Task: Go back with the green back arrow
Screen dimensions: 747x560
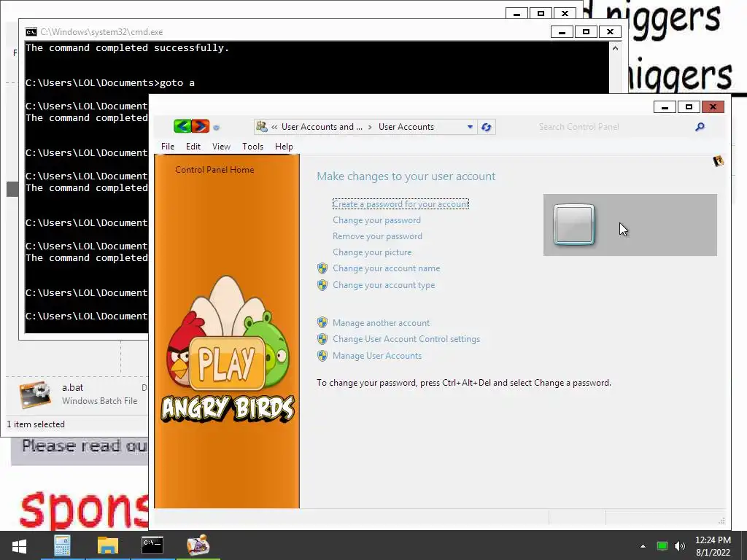Action: coord(182,126)
